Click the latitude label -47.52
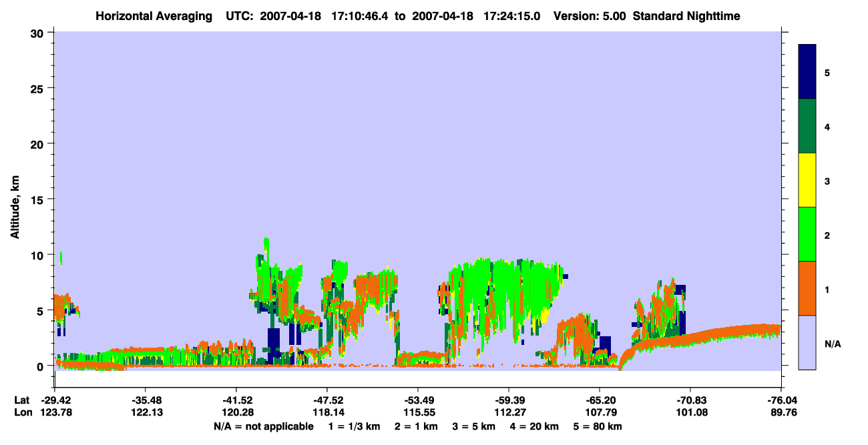This screenshot has height=445, width=868. [x=327, y=401]
